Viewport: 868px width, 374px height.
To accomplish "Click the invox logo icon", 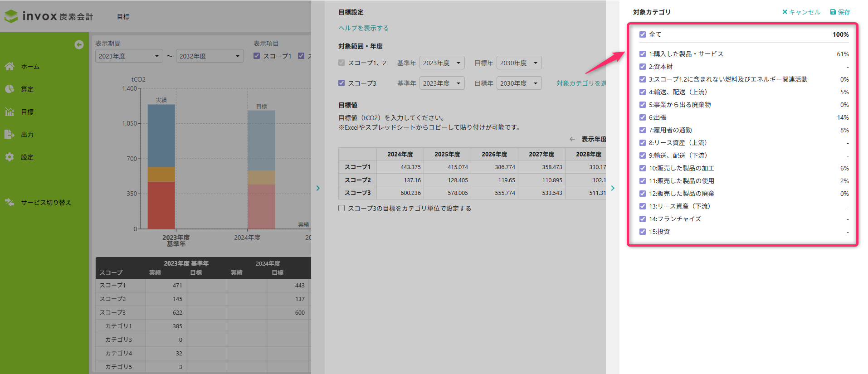I will [x=11, y=16].
